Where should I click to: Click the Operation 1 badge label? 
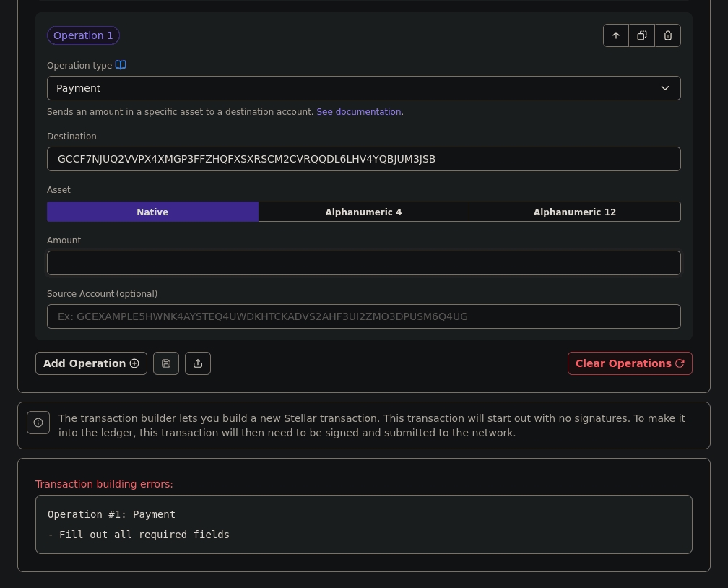pos(83,35)
